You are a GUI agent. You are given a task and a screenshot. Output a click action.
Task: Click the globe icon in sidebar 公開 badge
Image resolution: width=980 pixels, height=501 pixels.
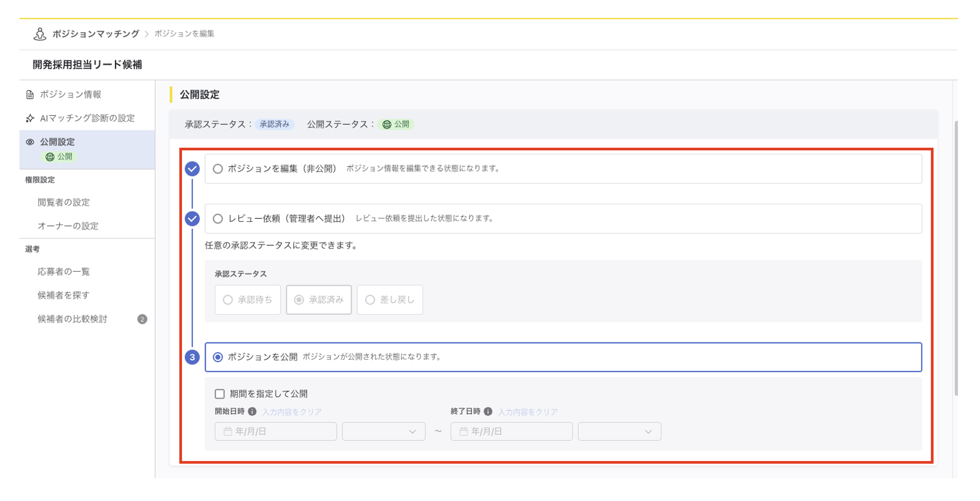49,157
